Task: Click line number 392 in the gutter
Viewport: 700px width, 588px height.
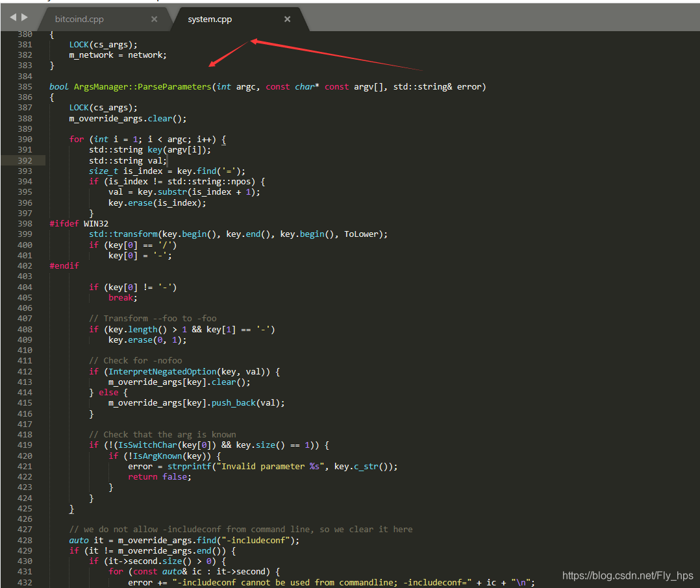Action: tap(25, 160)
